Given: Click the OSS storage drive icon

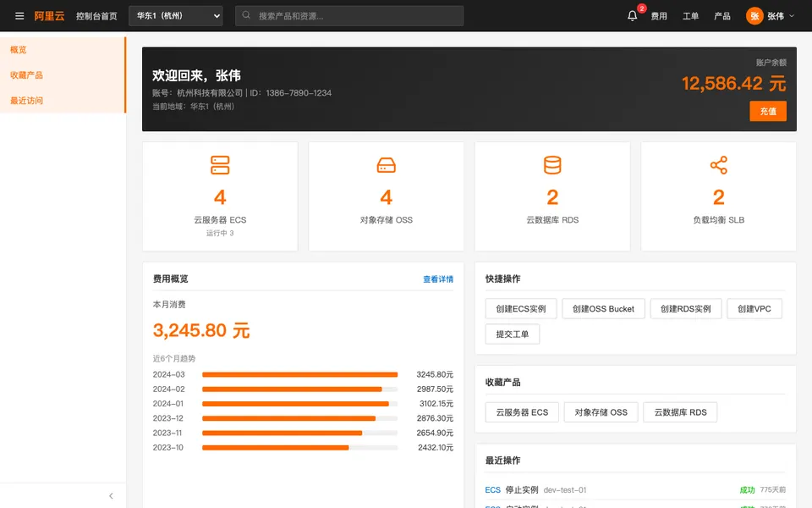Looking at the screenshot, I should pyautogui.click(x=387, y=165).
